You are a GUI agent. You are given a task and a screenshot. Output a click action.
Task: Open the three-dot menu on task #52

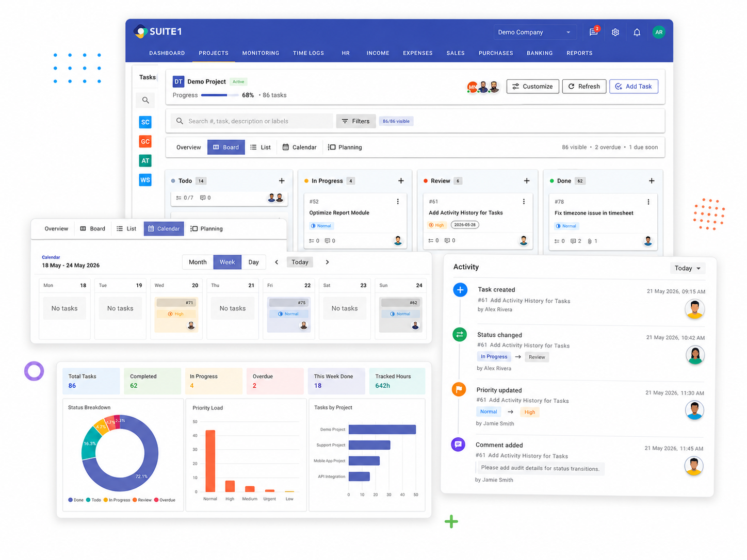tap(398, 202)
